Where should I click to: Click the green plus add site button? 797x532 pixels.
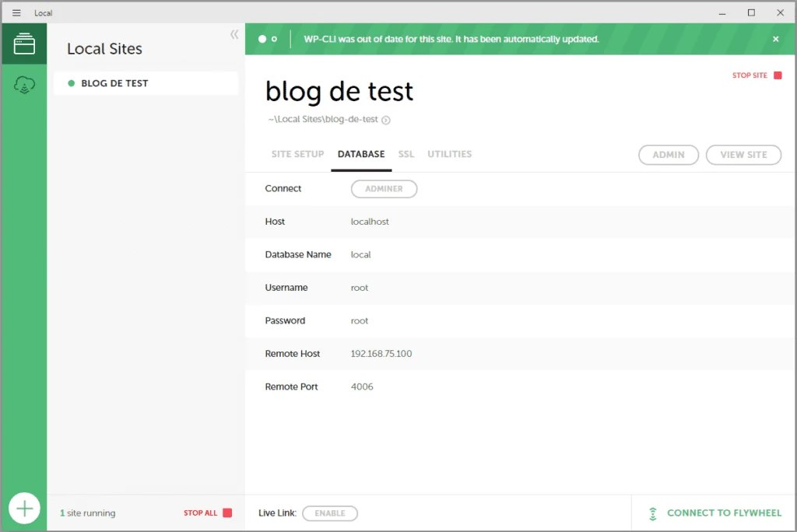[x=24, y=509]
